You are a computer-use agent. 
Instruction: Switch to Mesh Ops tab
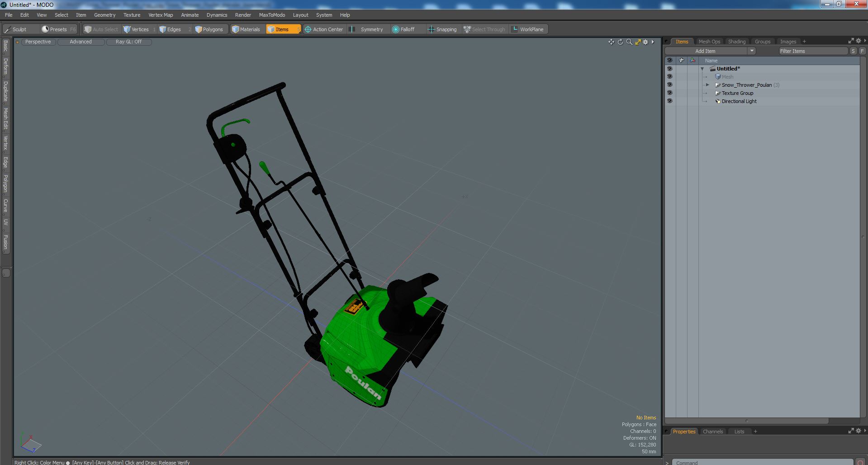tap(709, 42)
